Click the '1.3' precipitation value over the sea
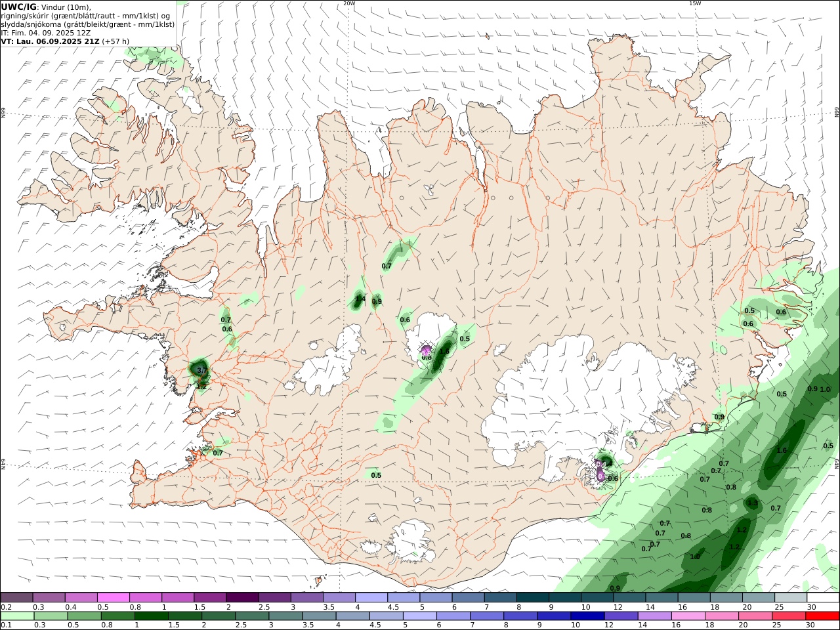The height and width of the screenshot is (630, 840). point(753,503)
